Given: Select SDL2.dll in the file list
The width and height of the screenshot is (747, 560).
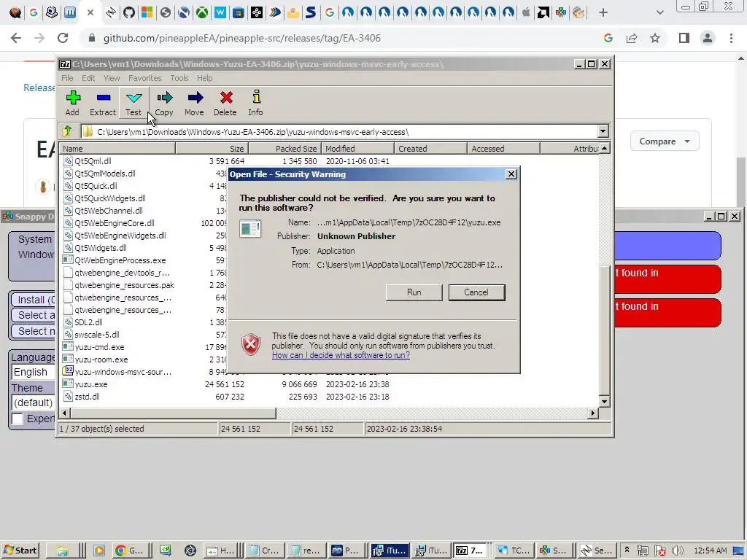Looking at the screenshot, I should click(x=88, y=322).
